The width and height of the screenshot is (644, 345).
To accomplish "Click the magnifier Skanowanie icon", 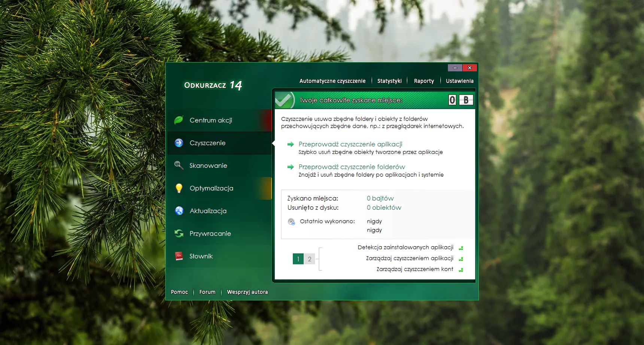I will 179,165.
